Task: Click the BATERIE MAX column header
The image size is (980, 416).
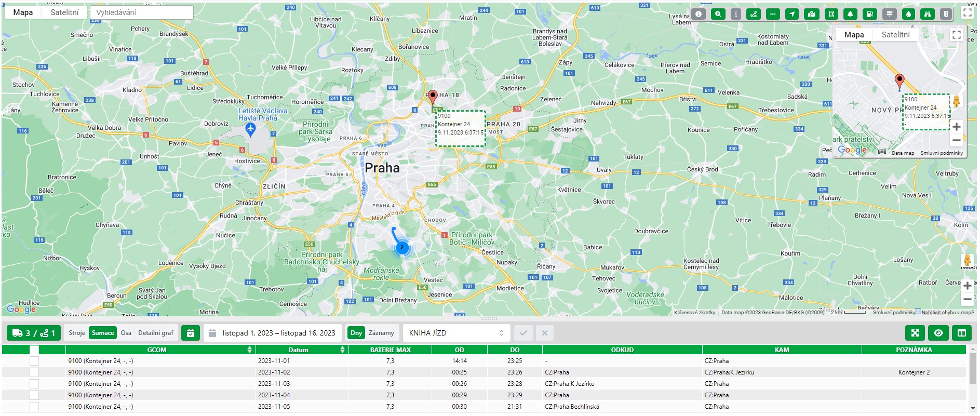Action: [x=390, y=350]
